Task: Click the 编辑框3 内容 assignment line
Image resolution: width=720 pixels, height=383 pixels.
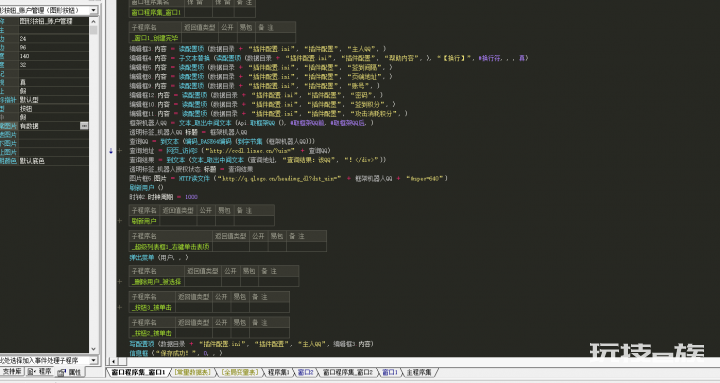Action: (258, 49)
